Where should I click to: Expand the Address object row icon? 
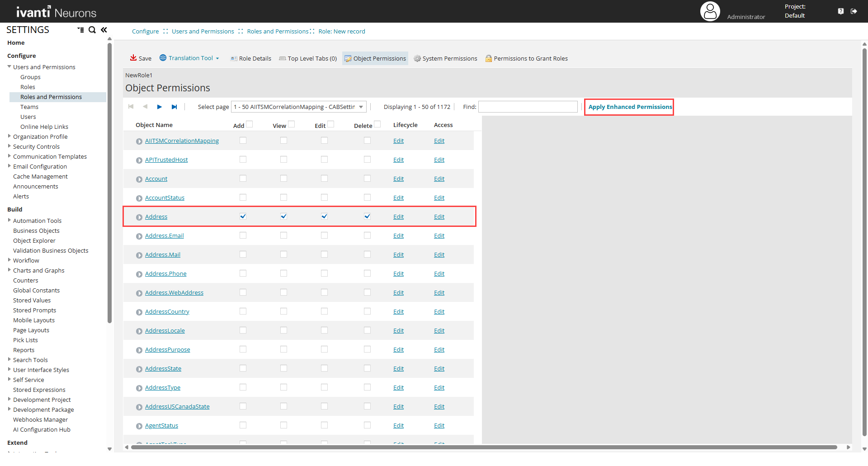tap(139, 217)
